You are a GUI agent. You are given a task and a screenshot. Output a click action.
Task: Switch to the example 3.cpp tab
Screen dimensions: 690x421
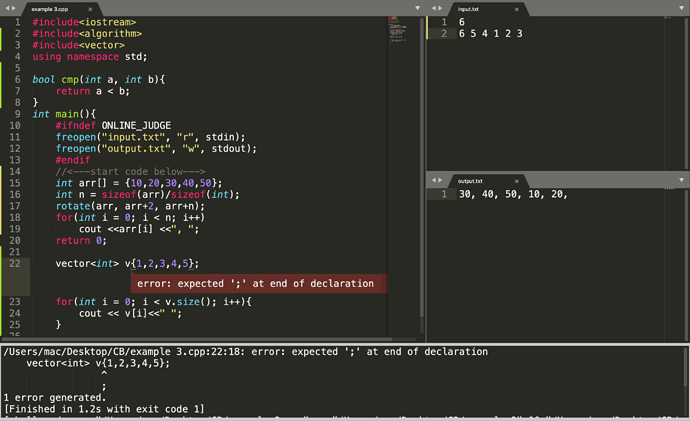(x=50, y=9)
